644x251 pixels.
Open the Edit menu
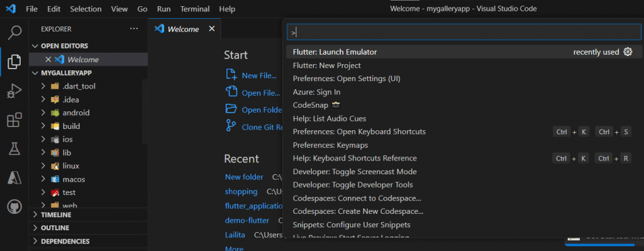pyautogui.click(x=53, y=9)
